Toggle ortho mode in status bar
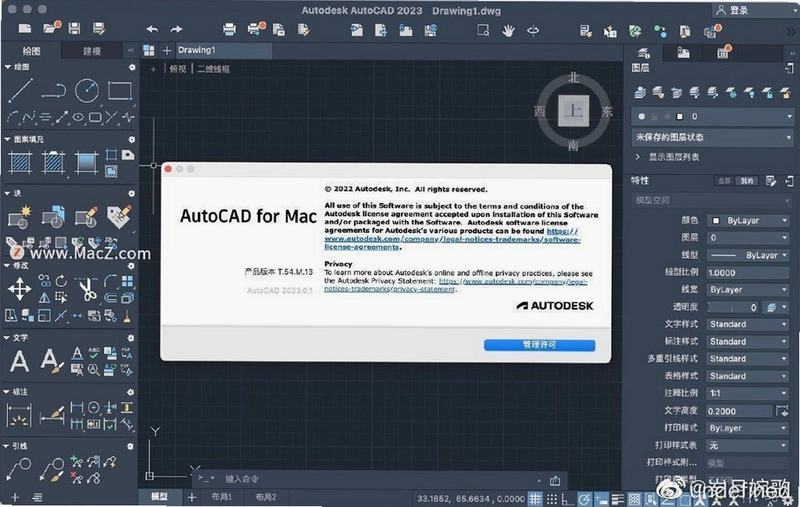Screen dimensions: 800x507 pyautogui.click(x=567, y=498)
